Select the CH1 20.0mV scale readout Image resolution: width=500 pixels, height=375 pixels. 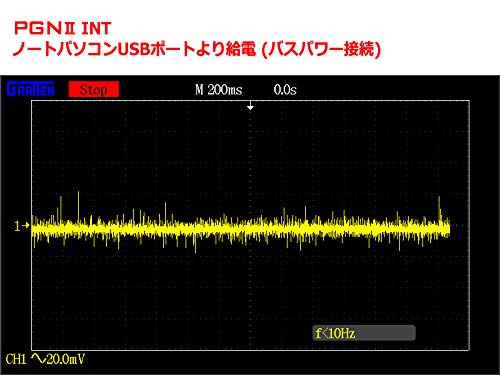coord(45,359)
